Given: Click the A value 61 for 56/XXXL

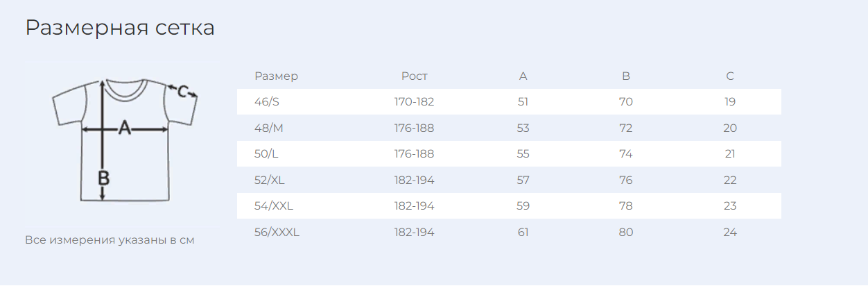Looking at the screenshot, I should pyautogui.click(x=523, y=233).
